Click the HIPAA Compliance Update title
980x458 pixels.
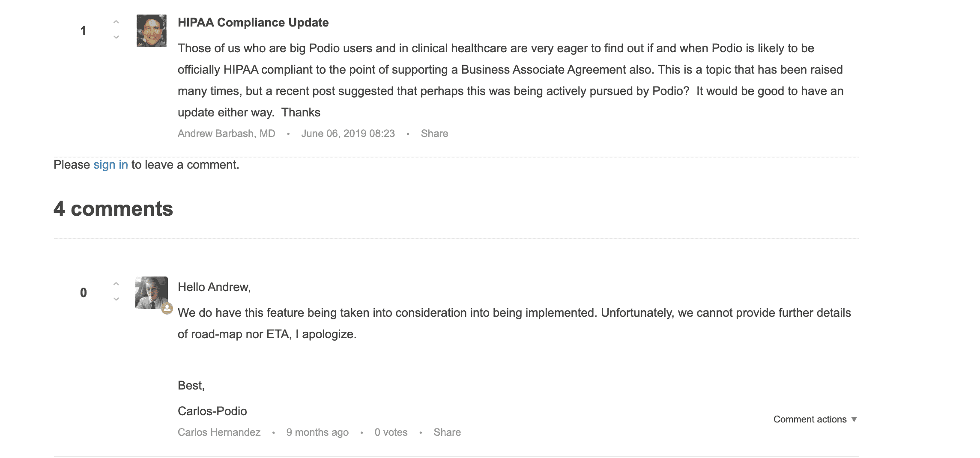pos(253,23)
